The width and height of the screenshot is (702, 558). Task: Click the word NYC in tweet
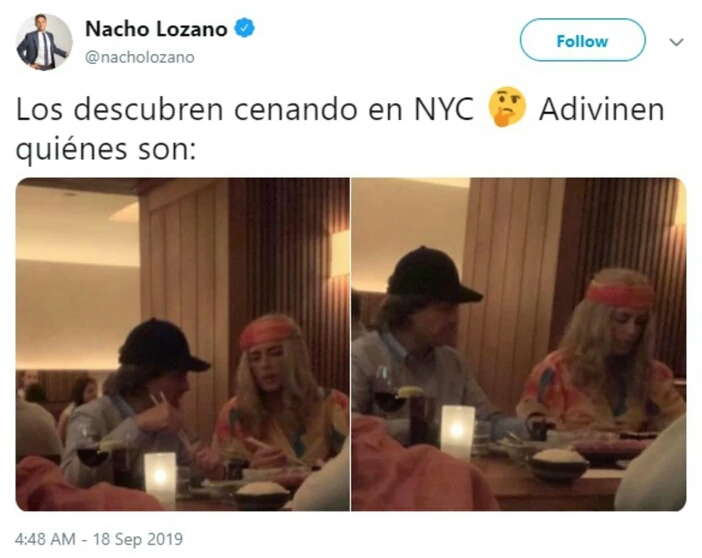[444, 109]
